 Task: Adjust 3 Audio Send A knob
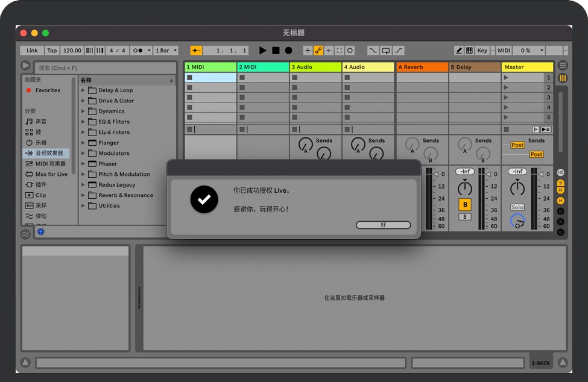pos(305,145)
